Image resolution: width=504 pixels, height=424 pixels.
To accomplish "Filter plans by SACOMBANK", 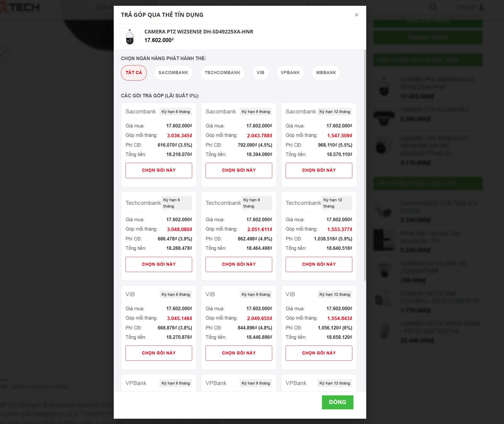I will [173, 73].
